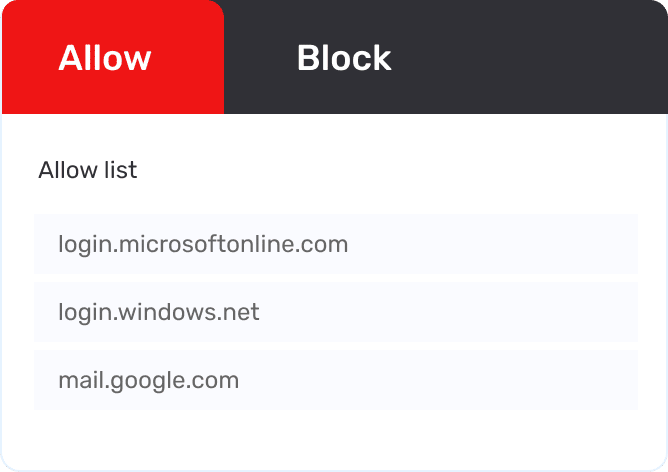The image size is (668, 472).
Task: Click blank area beneath the mail.google.com row
Action: 335,438
